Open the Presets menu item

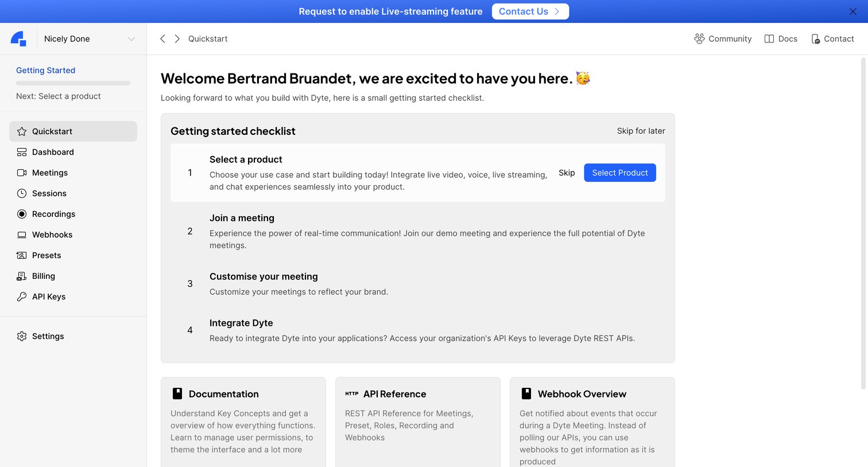[x=73, y=255]
